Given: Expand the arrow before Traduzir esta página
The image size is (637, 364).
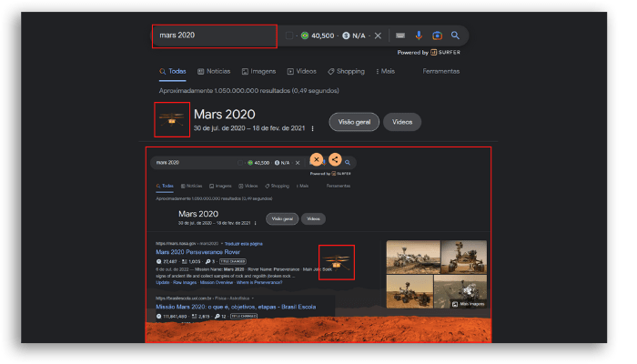Looking at the screenshot, I should [x=222, y=244].
